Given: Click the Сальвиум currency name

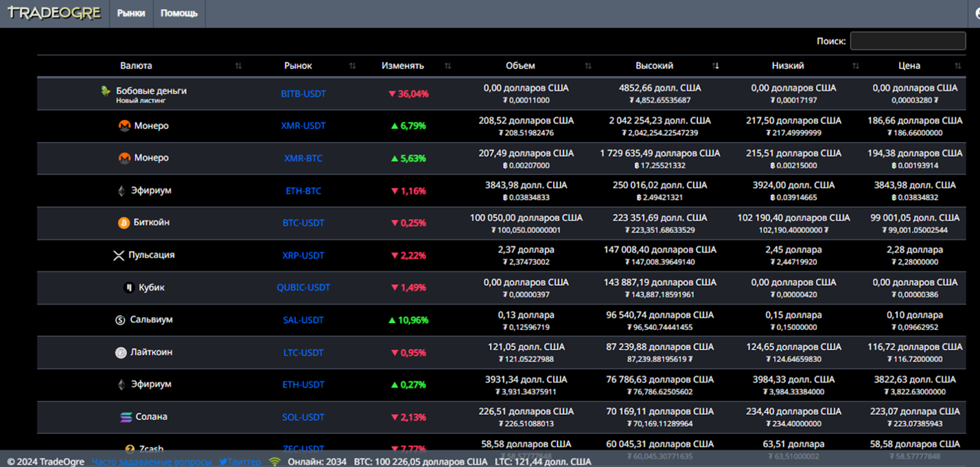Looking at the screenshot, I should (151, 319).
